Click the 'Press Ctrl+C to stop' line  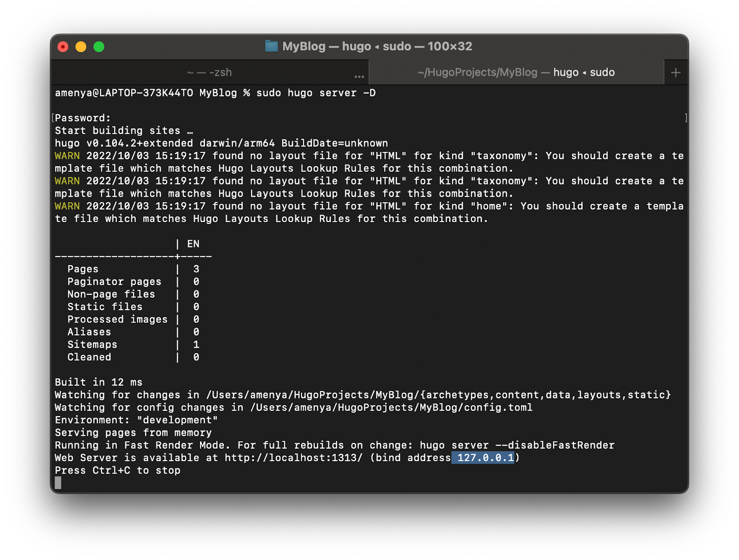point(117,470)
